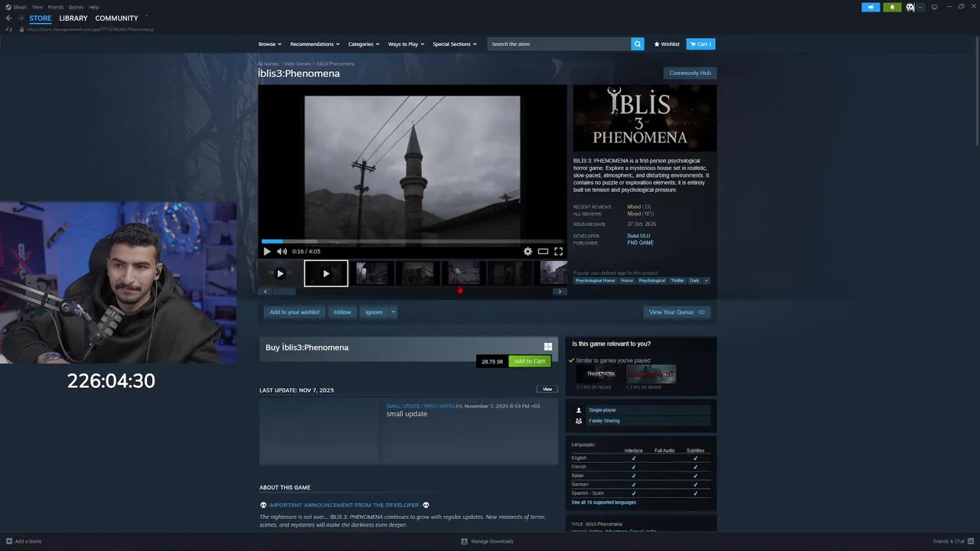Click the Ignore button
The image size is (980, 551).
click(374, 311)
